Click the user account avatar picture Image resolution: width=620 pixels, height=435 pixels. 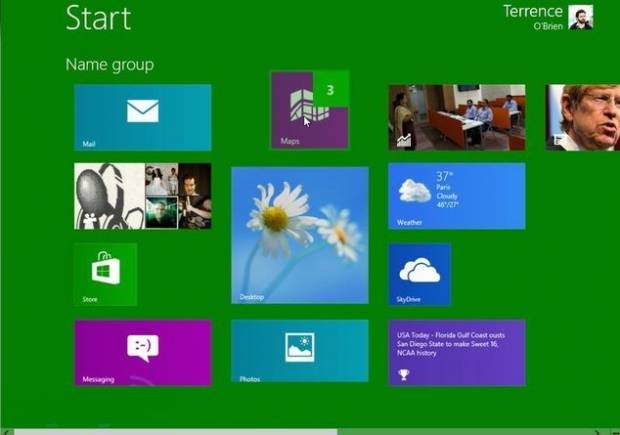(580, 17)
